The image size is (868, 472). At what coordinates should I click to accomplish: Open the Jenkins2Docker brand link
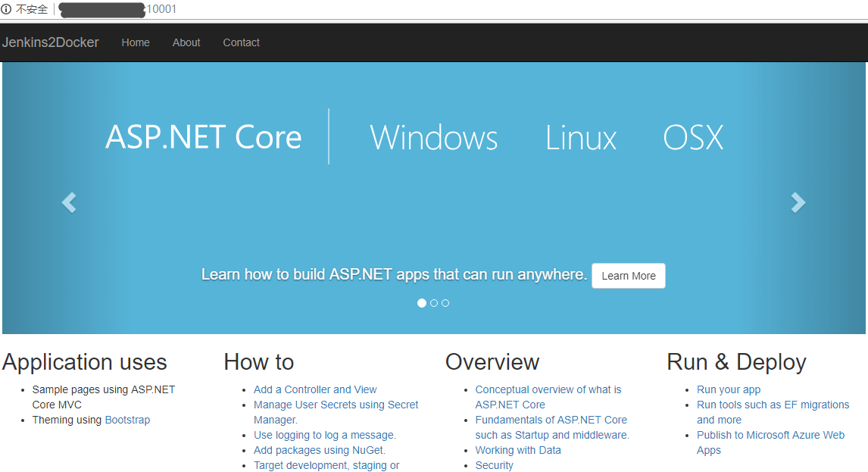coord(51,42)
